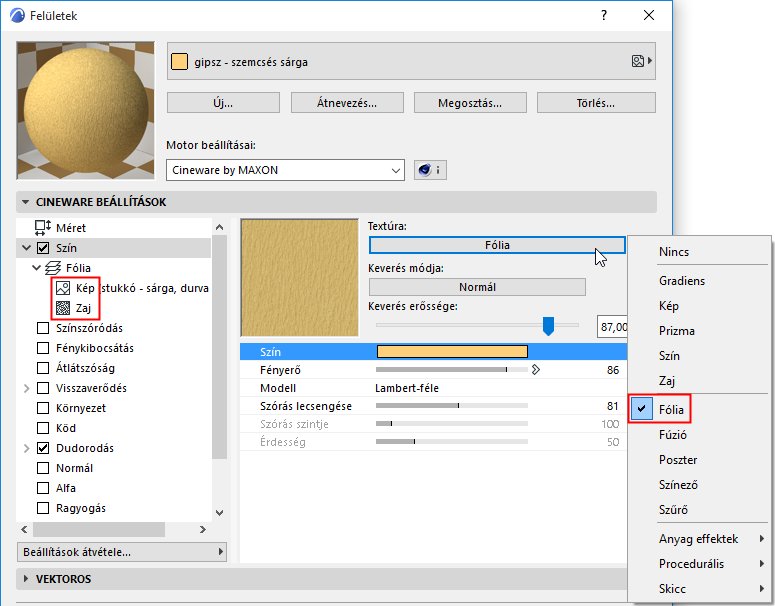The height and width of the screenshot is (606, 775).
Task: Click the Fényerő keyframe diamond icon
Action: coord(536,370)
